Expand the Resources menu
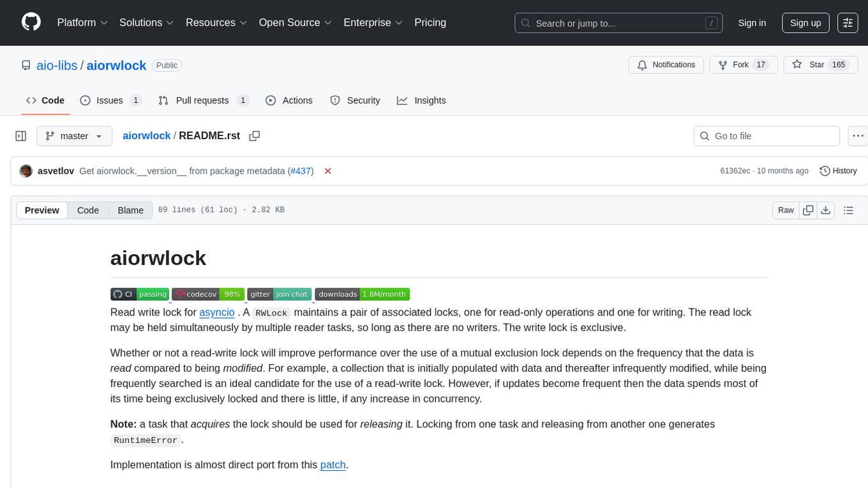Screen dimensions: 868x488 [x=217, y=22]
